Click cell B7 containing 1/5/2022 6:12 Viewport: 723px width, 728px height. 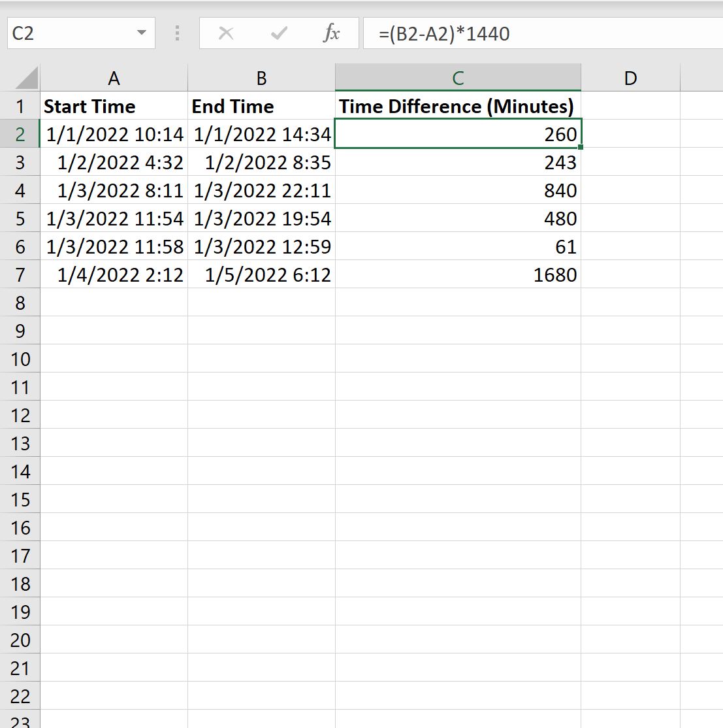click(x=261, y=274)
